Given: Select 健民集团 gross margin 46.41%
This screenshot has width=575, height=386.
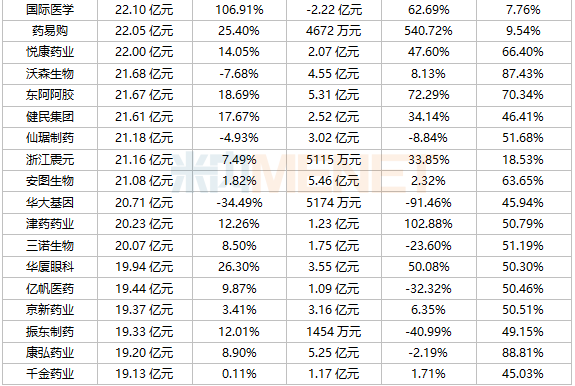Looking at the screenshot, I should point(523,117).
